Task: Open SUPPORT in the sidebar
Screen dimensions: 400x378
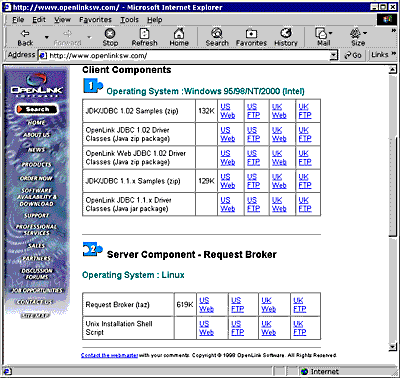Action: coord(36,216)
